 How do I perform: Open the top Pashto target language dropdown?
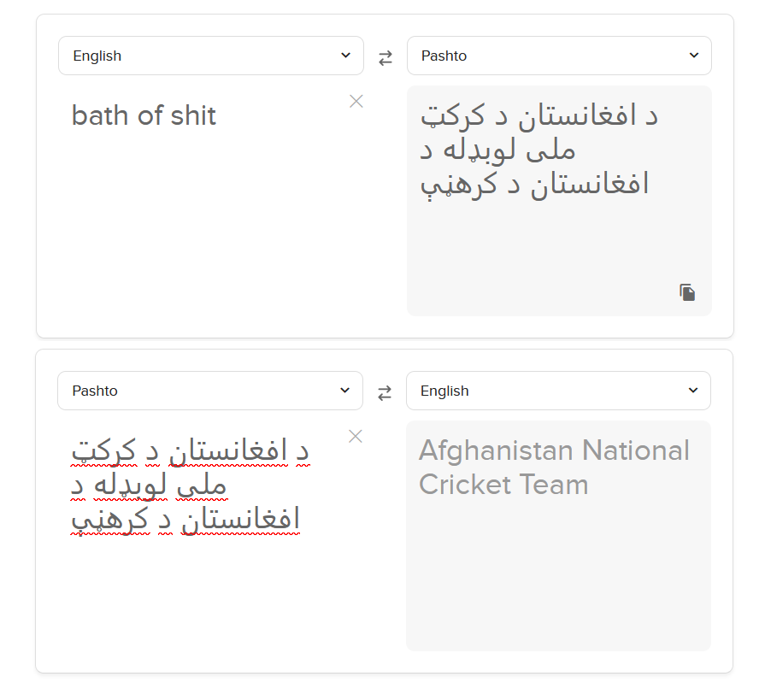pyautogui.click(x=559, y=56)
